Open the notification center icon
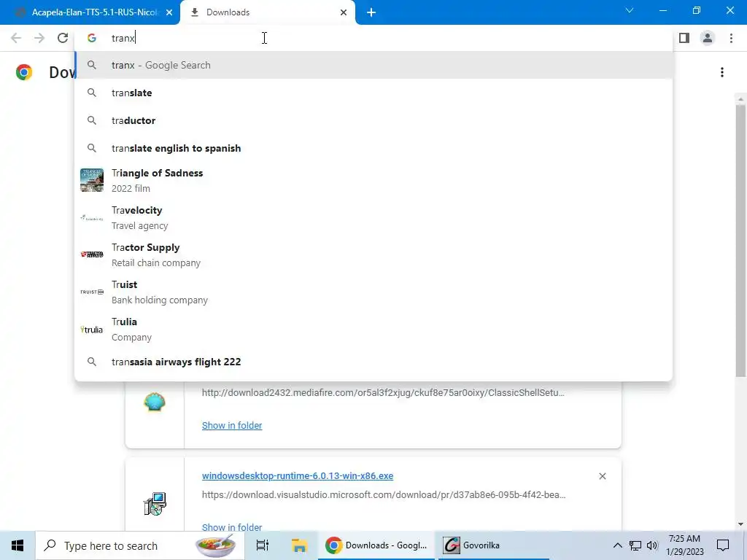Viewport: 747px width, 560px height. (x=723, y=545)
